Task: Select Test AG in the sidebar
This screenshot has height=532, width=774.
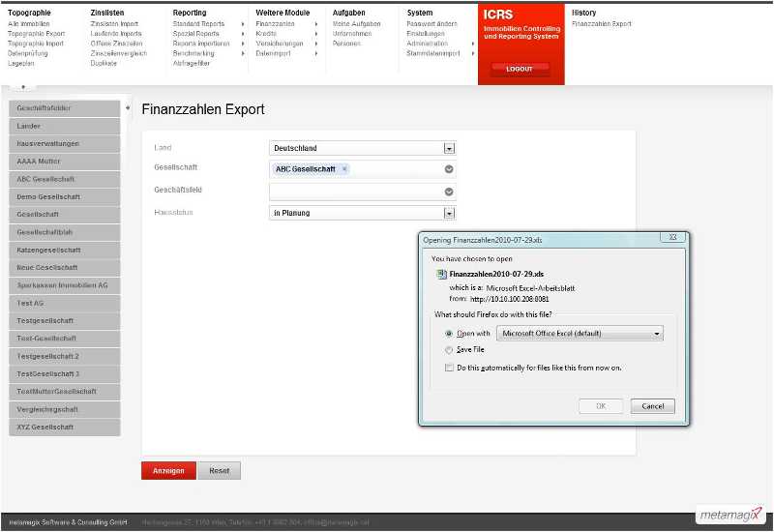Action: 64,303
